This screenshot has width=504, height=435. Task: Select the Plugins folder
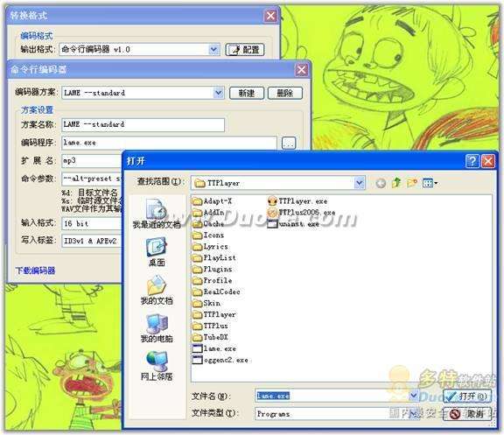point(212,269)
